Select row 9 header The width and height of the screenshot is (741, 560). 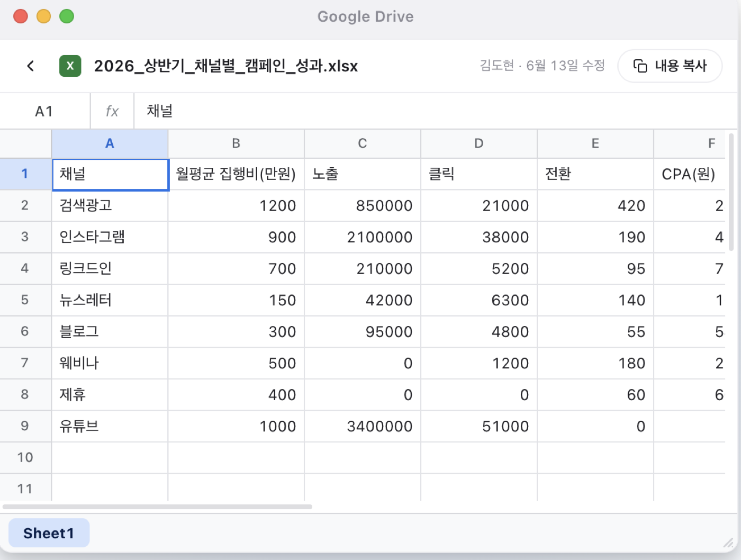[x=25, y=426]
